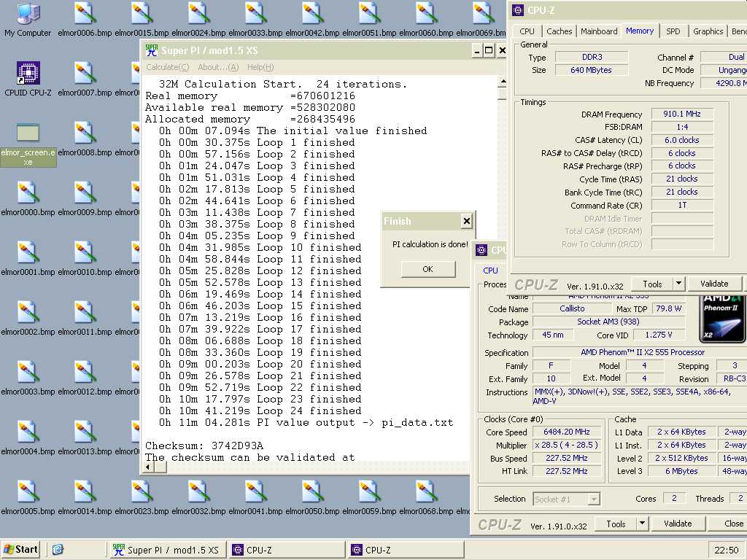
Task: Click Validate in lower CPU-Z window
Action: (678, 524)
